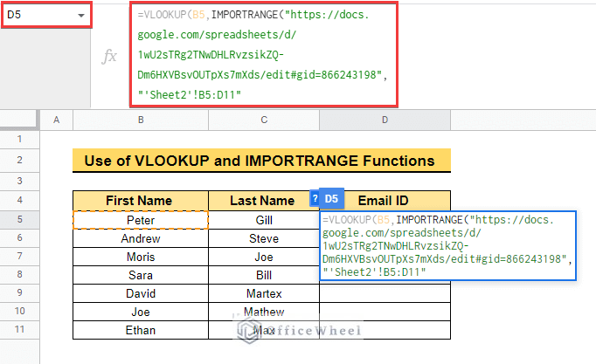Viewport: 596px width, 364px height.
Task: Select row 11 header
Action: pyautogui.click(x=19, y=329)
